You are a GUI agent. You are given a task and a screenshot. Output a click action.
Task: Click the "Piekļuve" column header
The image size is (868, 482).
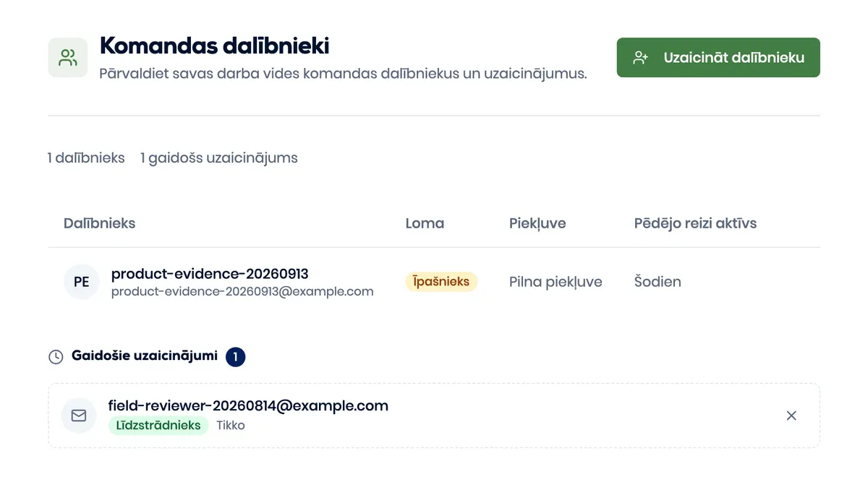point(537,223)
